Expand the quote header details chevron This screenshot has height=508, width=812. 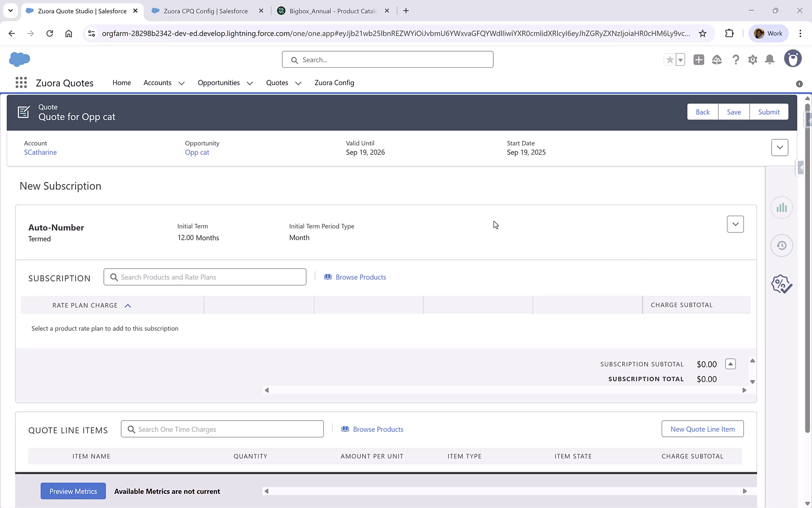[780, 147]
